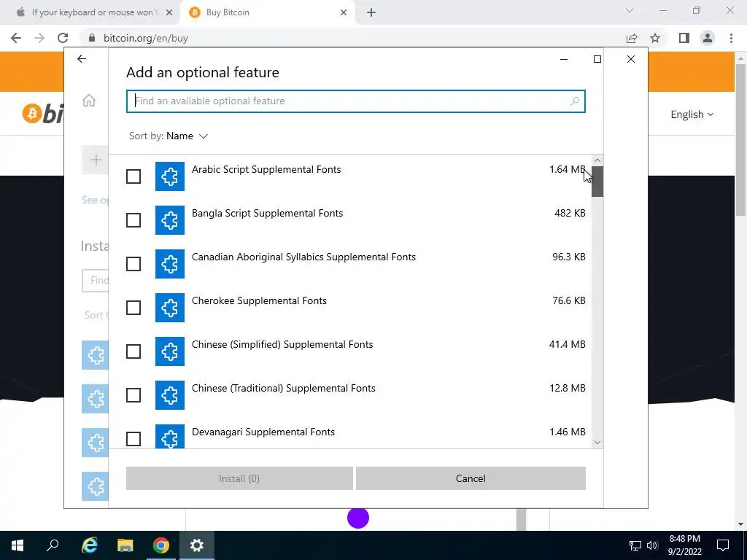This screenshot has height=560, width=747.
Task: Click the 41.4 MB size value
Action: (567, 344)
